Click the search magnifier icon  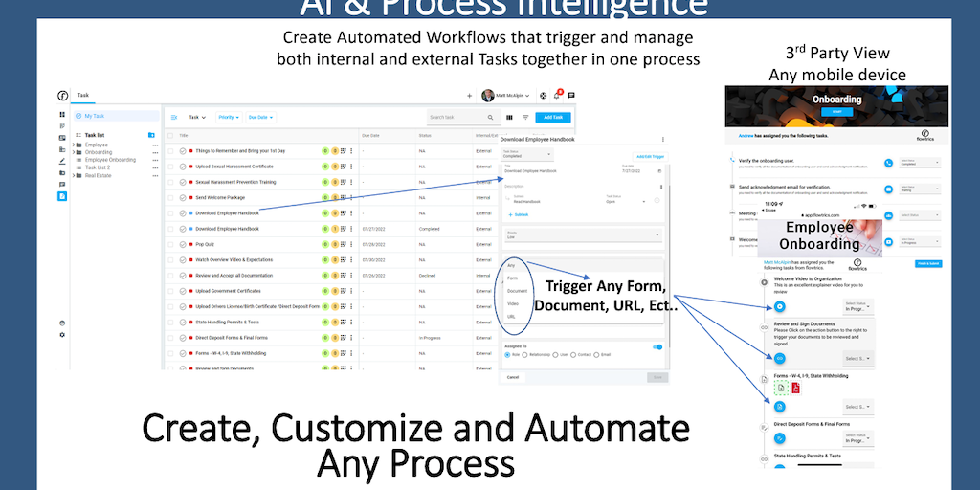point(491,117)
